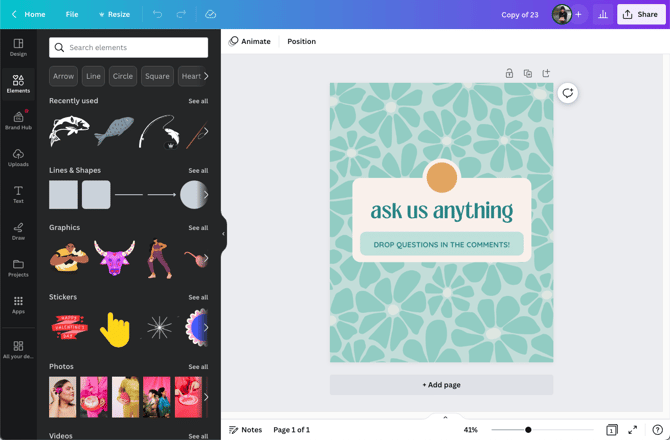Select the orange circle on canvas
This screenshot has height=440, width=670.
click(442, 177)
